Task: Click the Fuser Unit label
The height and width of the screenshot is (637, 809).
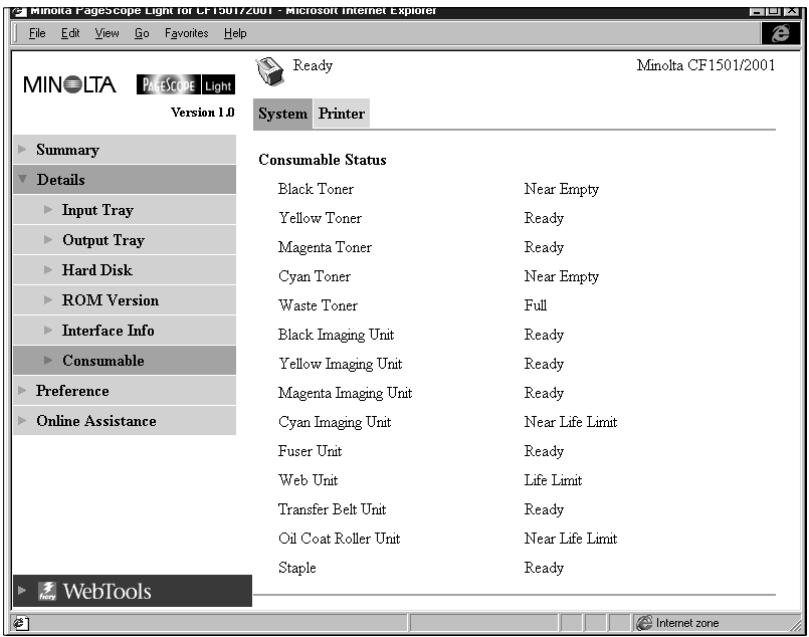Action: click(310, 451)
